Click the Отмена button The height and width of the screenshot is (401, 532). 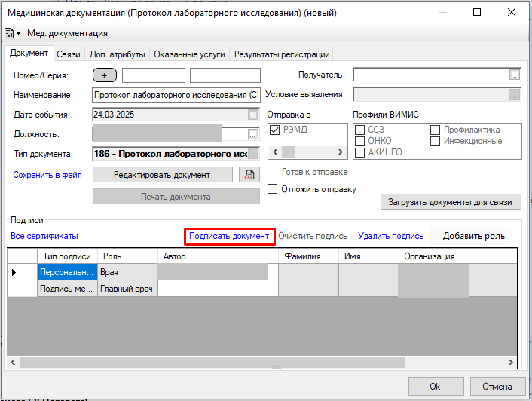pyautogui.click(x=497, y=387)
